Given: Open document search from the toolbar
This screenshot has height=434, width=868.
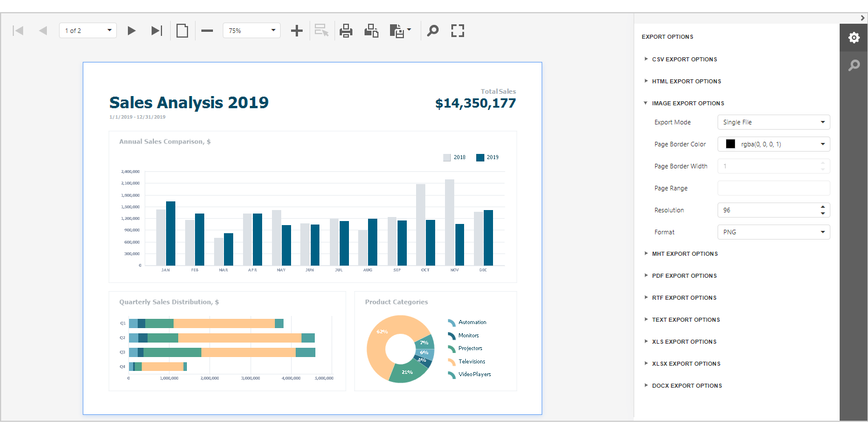Looking at the screenshot, I should 432,30.
